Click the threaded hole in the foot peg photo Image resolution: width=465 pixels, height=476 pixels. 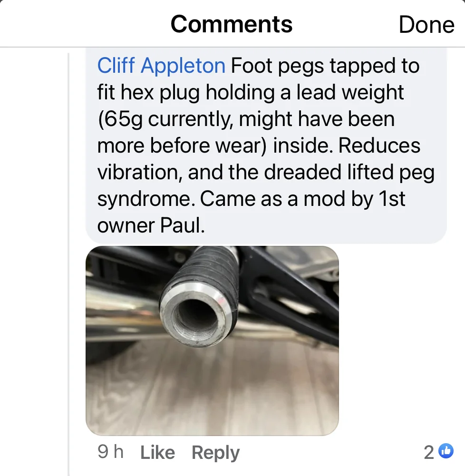pos(197,317)
